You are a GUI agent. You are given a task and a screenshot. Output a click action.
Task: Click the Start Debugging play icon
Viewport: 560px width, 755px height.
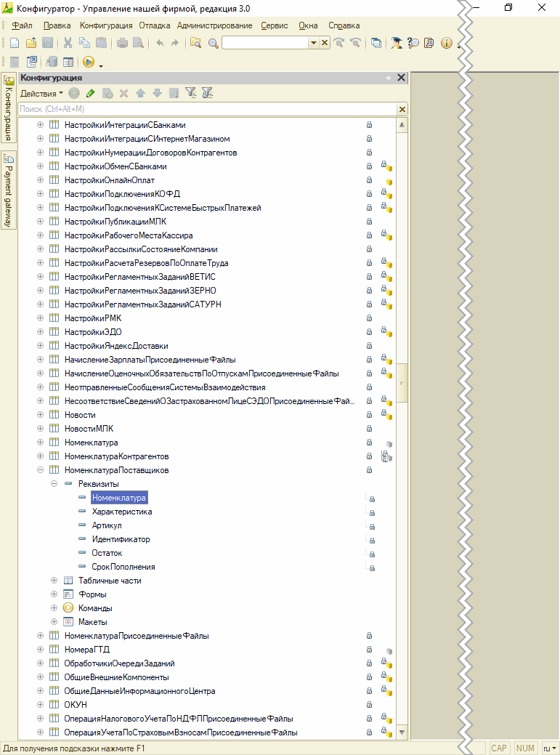click(x=89, y=62)
